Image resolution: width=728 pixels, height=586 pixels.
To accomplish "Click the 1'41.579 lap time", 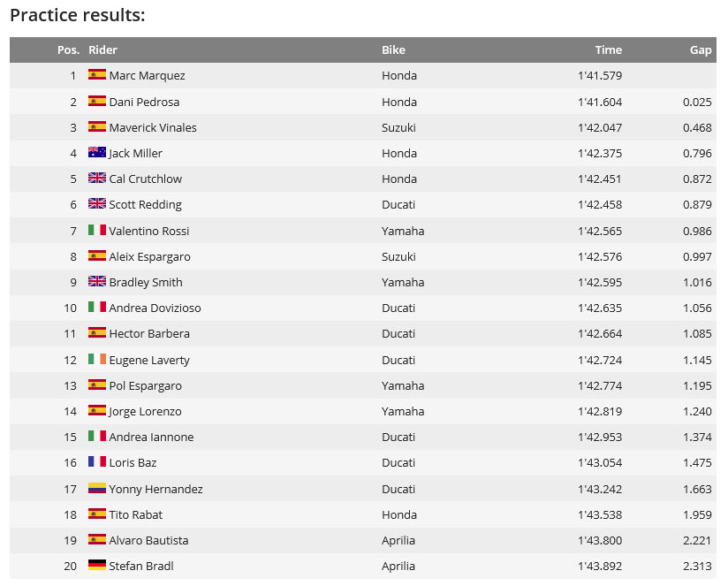I will coord(600,76).
